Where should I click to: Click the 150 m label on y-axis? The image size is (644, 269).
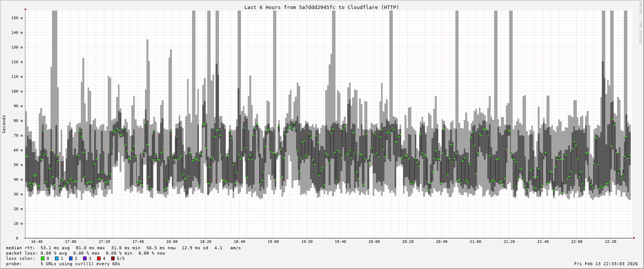pos(16,18)
